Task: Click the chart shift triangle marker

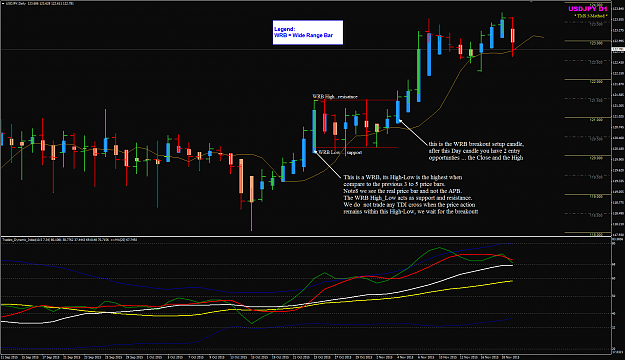Action: pos(531,2)
